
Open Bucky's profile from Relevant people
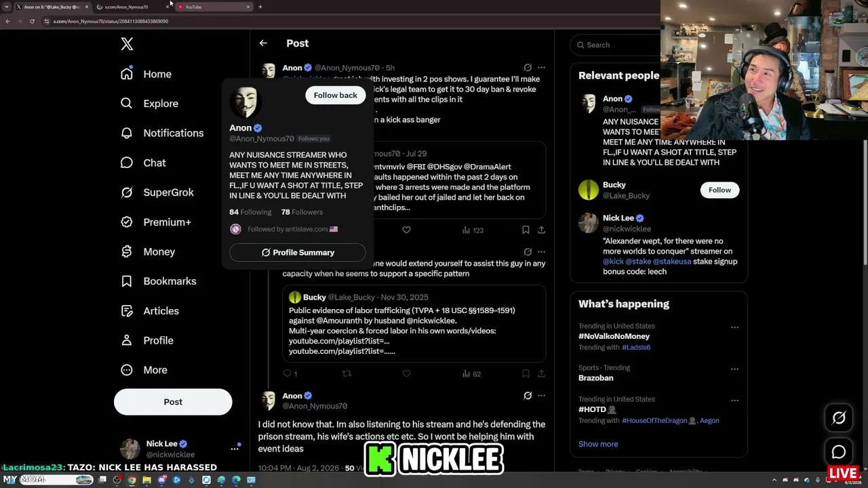614,185
